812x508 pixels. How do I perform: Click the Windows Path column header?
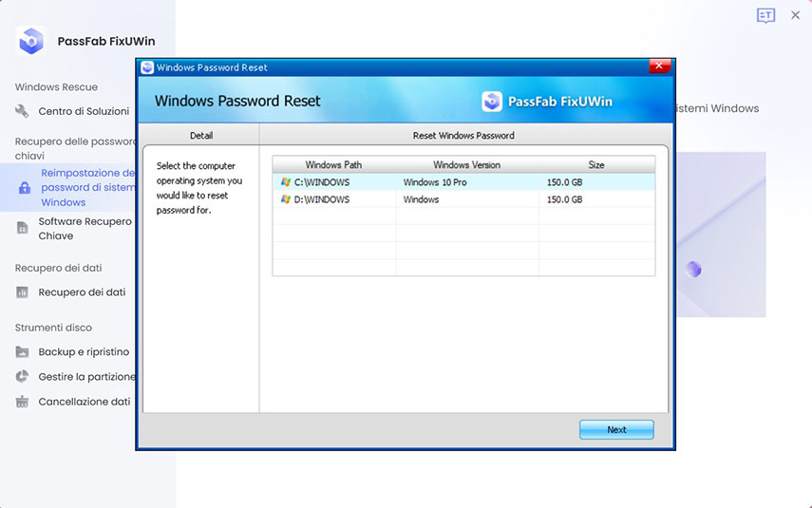click(x=333, y=164)
